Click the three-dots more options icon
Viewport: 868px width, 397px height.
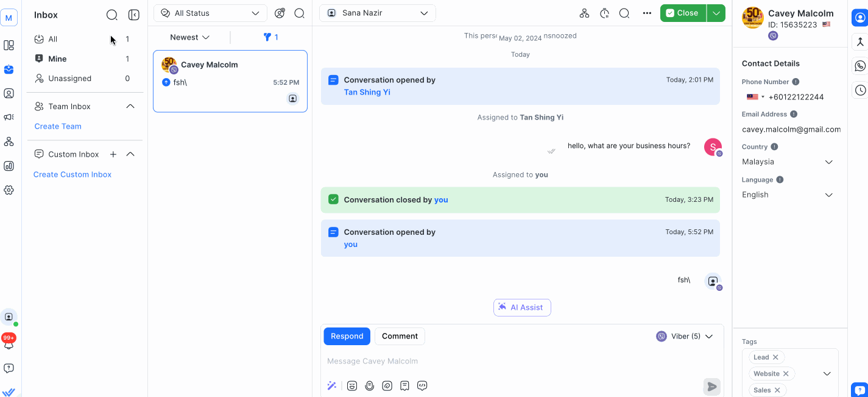tap(647, 13)
